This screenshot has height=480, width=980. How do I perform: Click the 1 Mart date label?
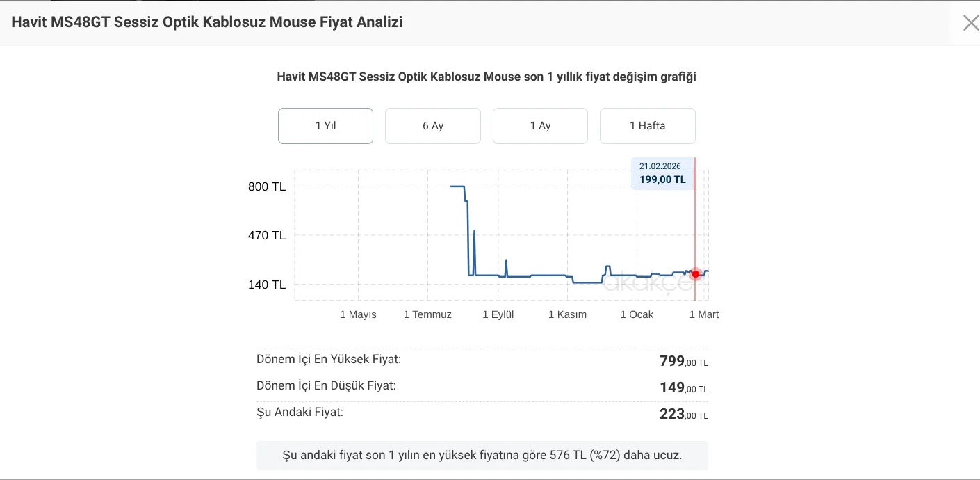pos(703,314)
